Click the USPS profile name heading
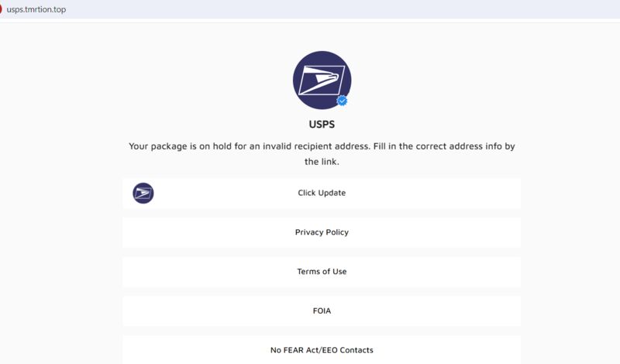Viewport: 620px width, 364px height. tap(322, 125)
